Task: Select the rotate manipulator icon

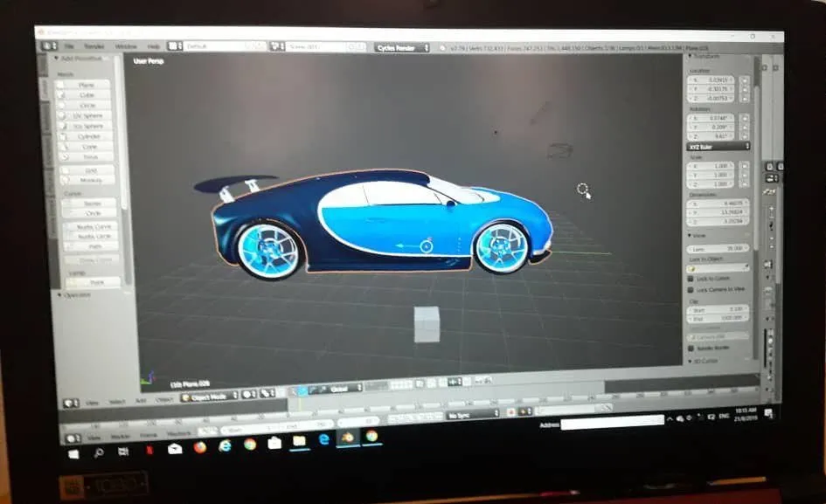Action: [312, 390]
